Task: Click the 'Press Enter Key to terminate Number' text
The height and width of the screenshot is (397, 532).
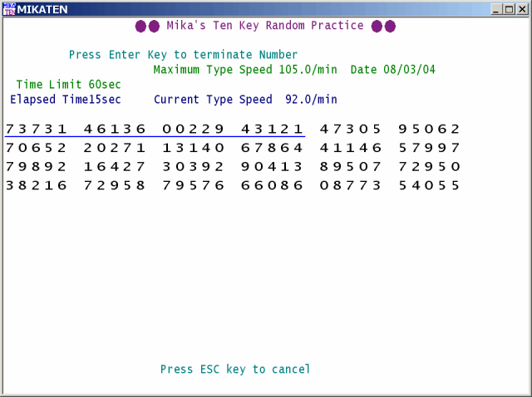Action: pos(183,55)
